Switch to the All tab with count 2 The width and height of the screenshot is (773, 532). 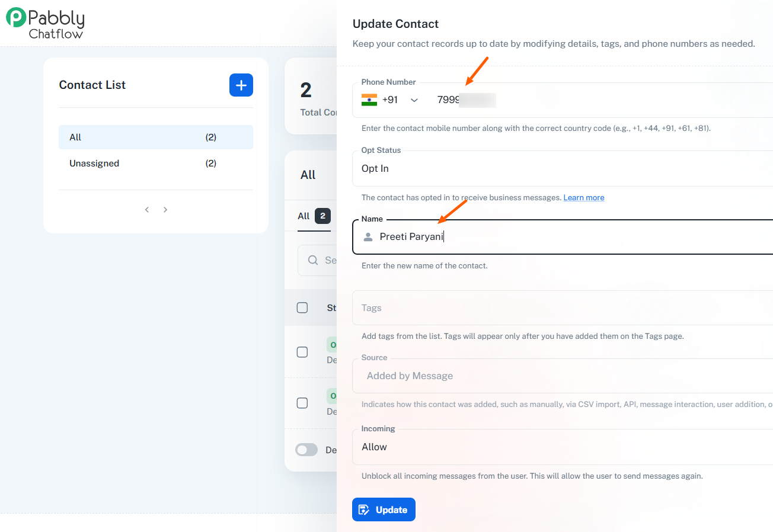click(314, 216)
